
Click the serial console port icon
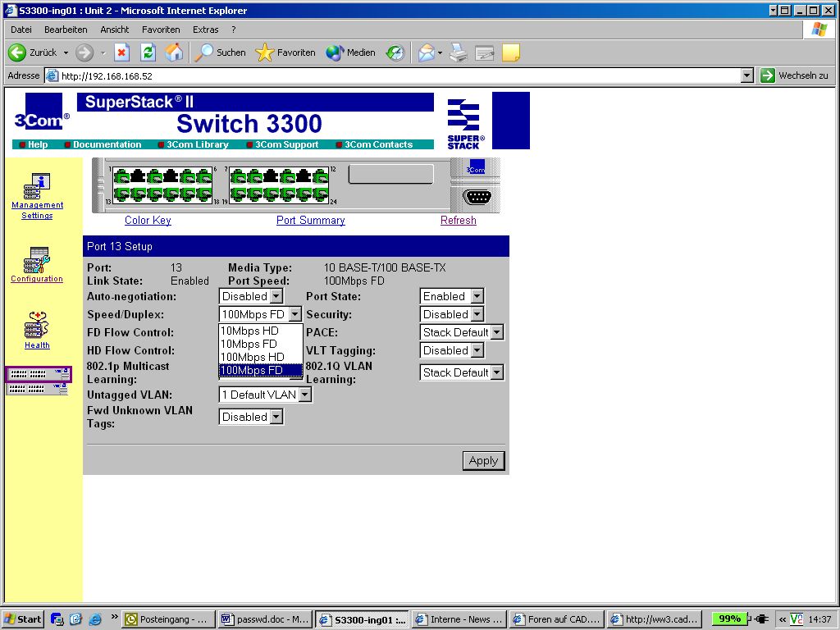477,197
